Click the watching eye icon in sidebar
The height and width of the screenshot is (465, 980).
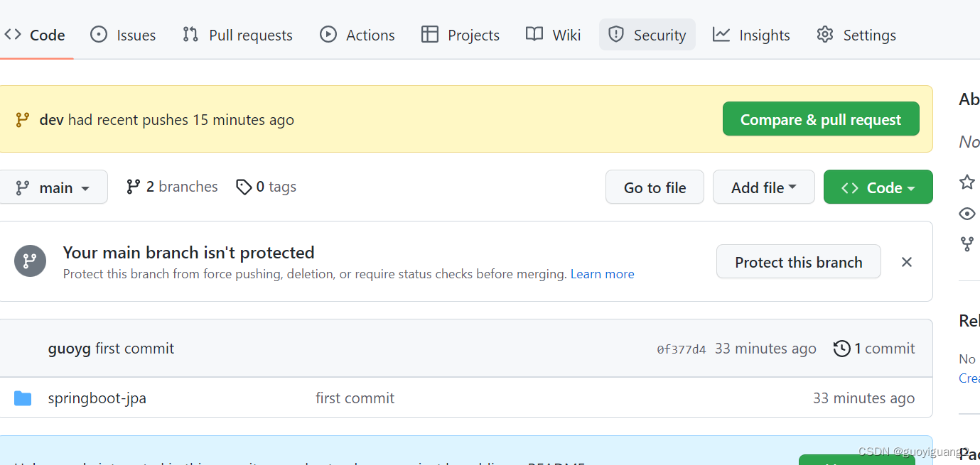coord(967,213)
